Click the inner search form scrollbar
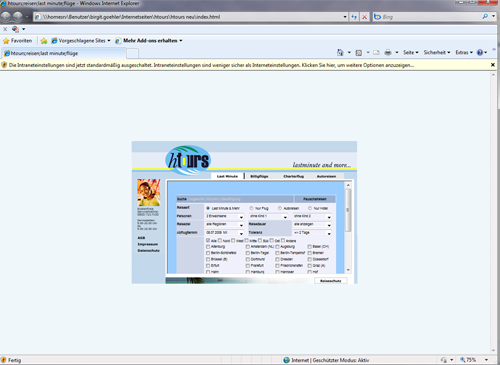The image size is (500, 365). click(348, 227)
